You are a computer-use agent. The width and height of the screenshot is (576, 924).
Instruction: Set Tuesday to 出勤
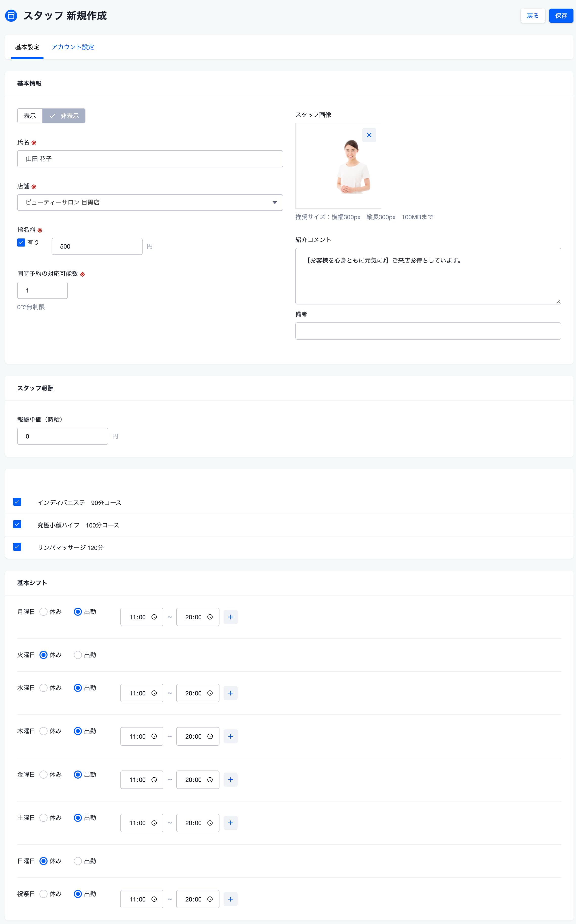pos(78,655)
